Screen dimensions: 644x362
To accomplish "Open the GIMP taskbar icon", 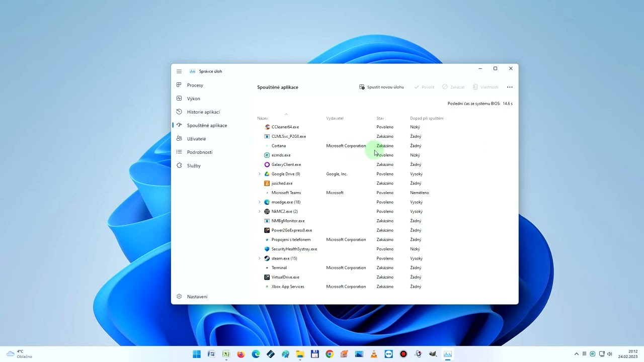I will (433, 354).
